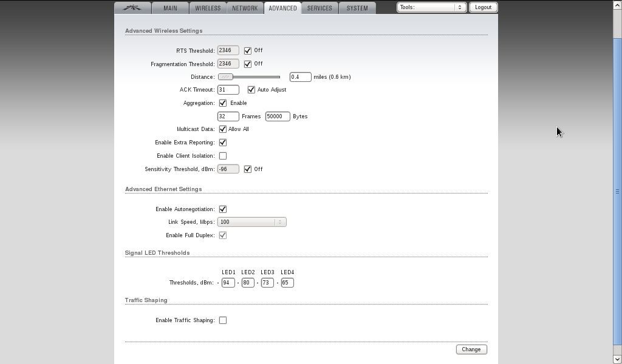Toggle Sensitivity Threshold Off checkbox
622x364 pixels.
click(x=248, y=169)
